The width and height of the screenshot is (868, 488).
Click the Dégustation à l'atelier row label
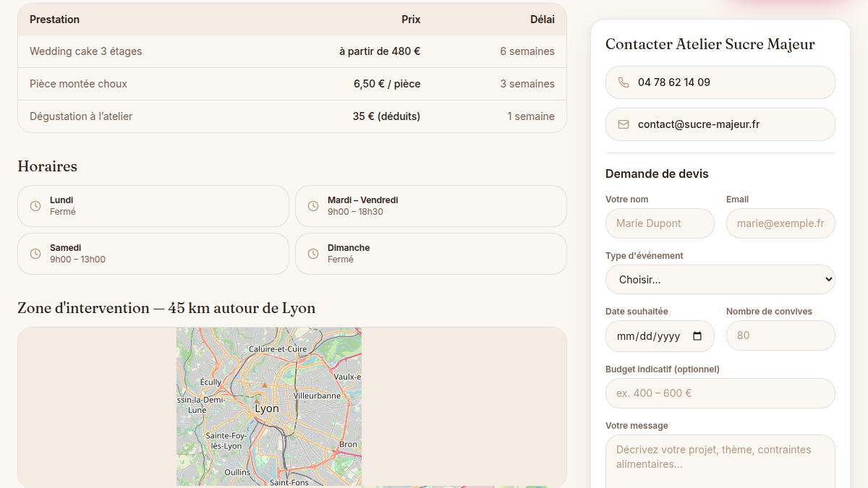[81, 116]
